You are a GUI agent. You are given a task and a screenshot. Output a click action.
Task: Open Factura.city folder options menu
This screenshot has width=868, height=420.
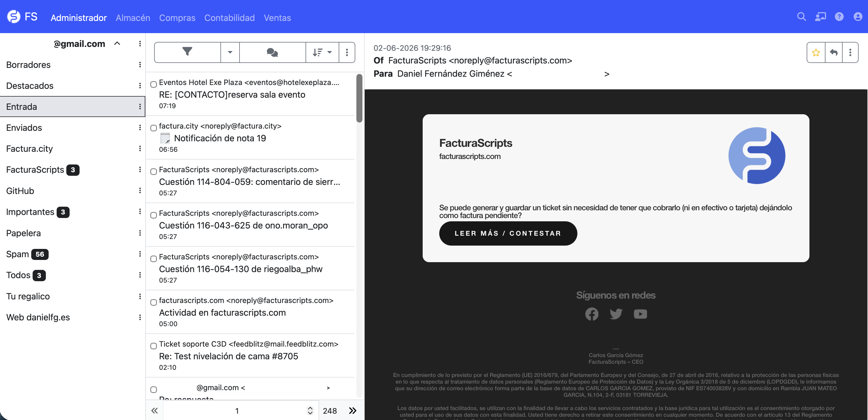point(140,148)
